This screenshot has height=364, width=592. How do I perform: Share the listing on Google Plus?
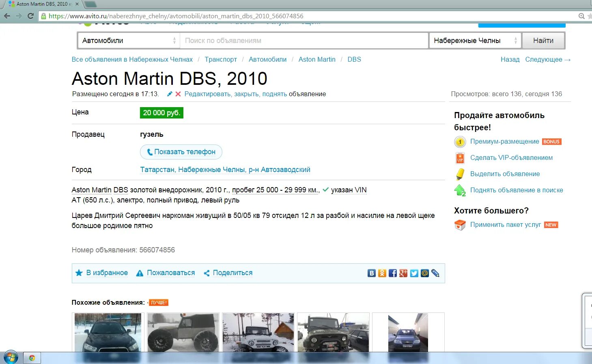click(403, 273)
